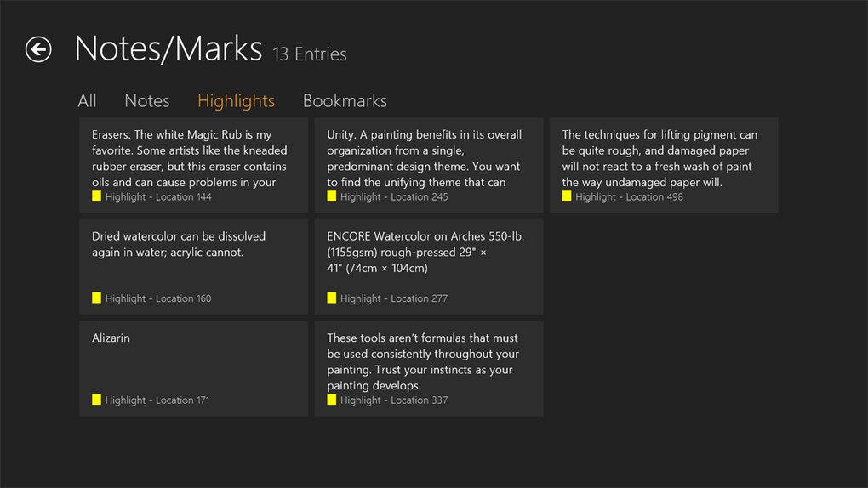Open the Notes tab
868x488 pixels.
(147, 101)
